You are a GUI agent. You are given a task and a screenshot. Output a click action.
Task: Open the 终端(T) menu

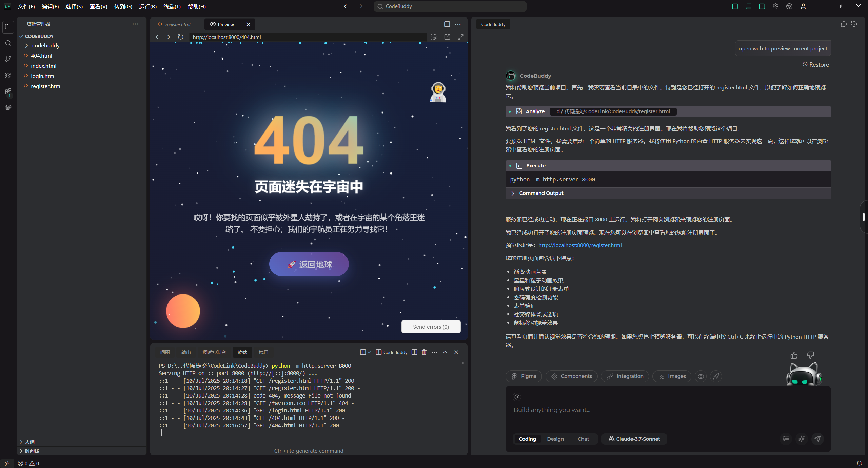pos(172,6)
